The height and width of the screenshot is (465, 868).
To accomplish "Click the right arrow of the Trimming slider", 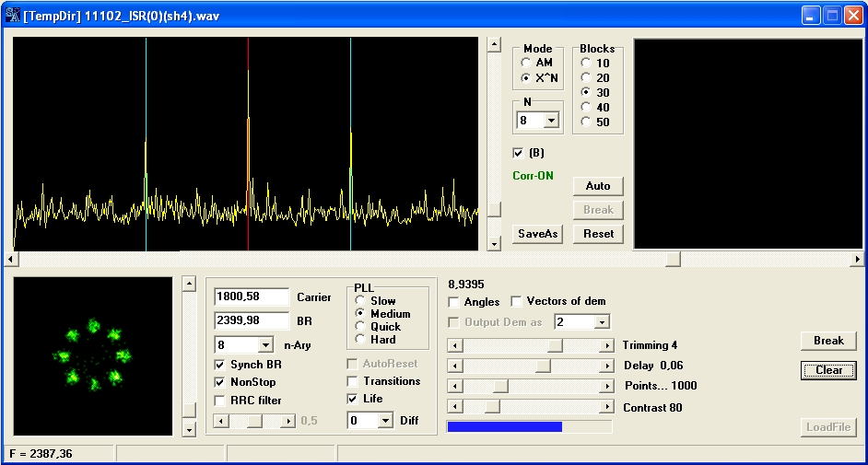I will click(606, 345).
